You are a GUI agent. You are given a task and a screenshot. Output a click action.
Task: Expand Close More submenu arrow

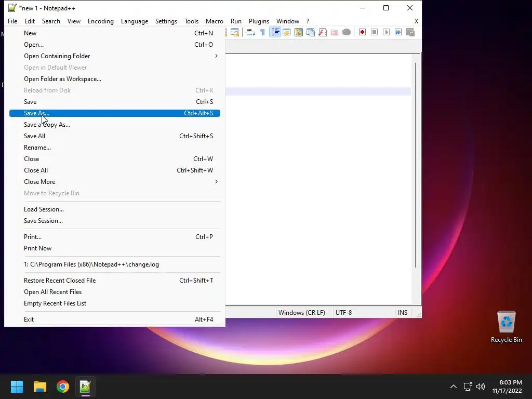(216, 181)
